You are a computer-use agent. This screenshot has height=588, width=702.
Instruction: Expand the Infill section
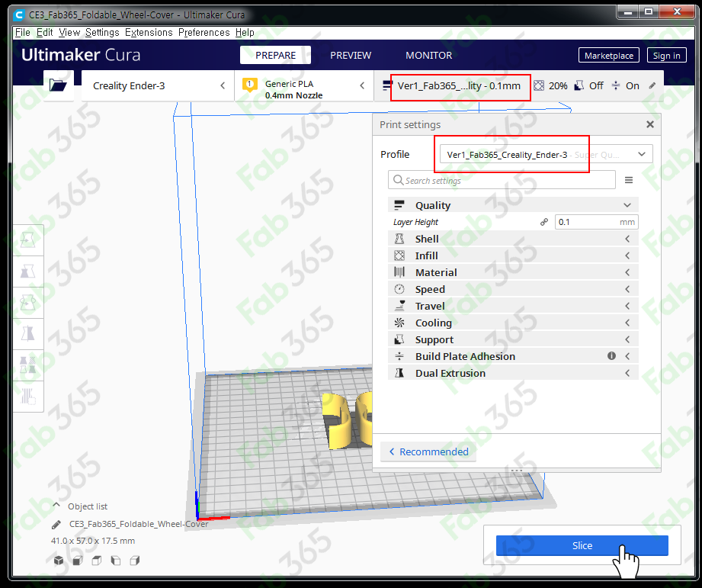click(513, 255)
